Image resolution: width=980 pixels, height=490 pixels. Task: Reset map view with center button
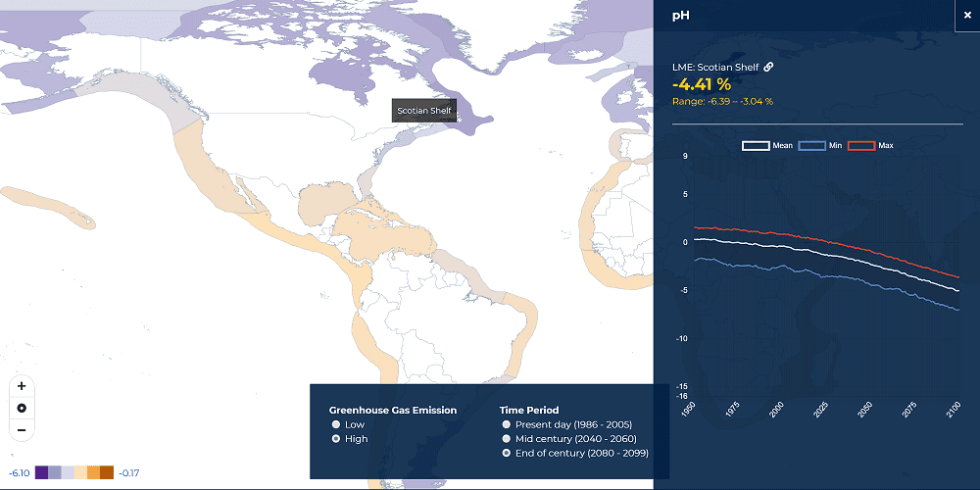pyautogui.click(x=22, y=408)
